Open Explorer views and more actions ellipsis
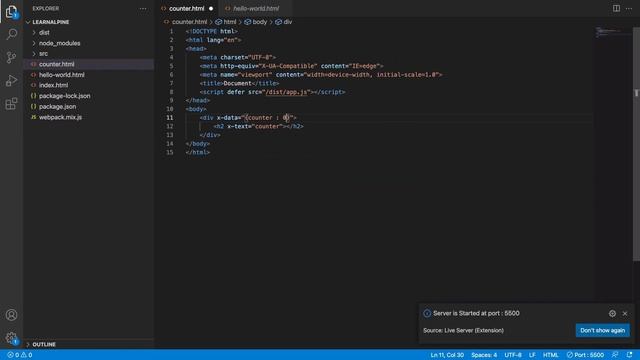 [x=143, y=9]
